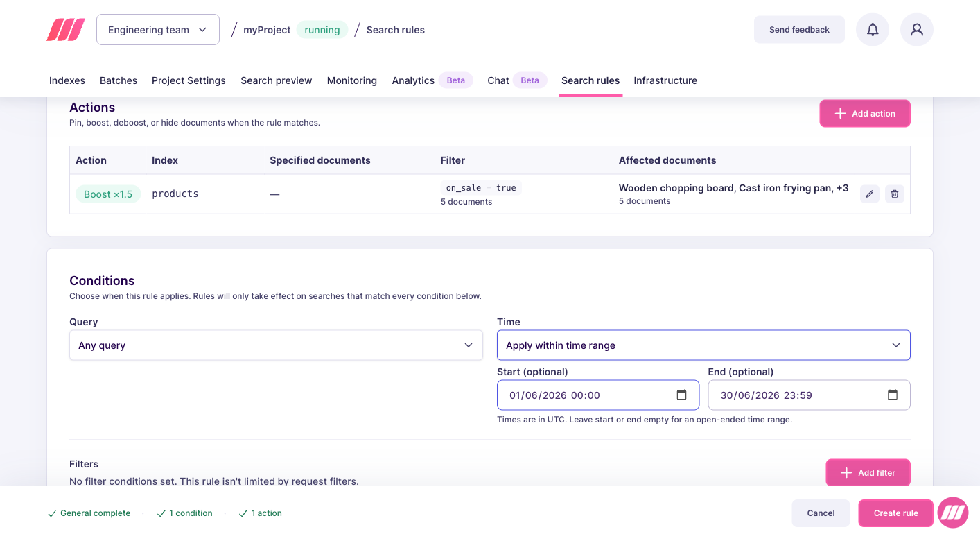Cancel rule creation

[821, 513]
